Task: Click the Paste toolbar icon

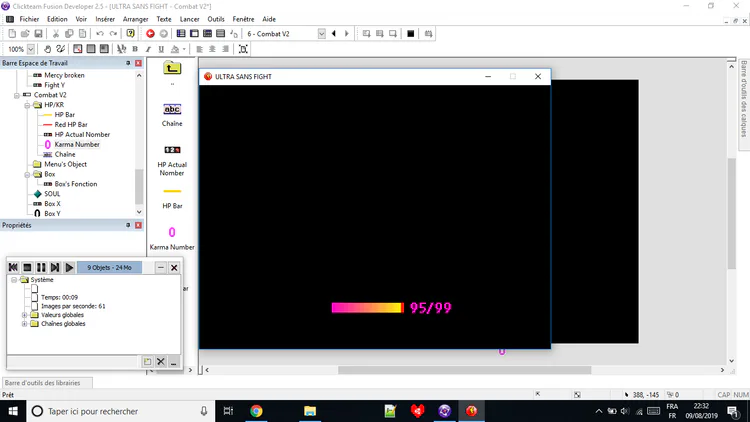Action: [x=82, y=33]
